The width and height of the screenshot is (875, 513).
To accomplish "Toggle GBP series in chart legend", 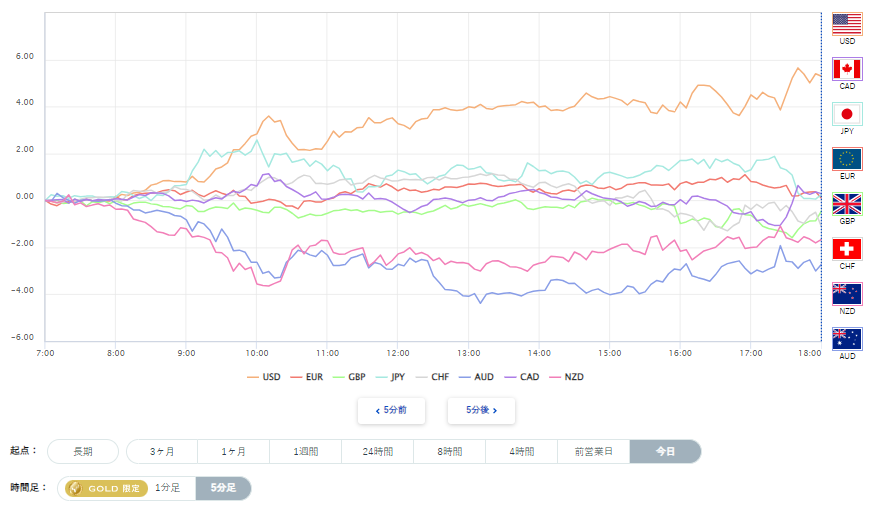I will coord(349,377).
